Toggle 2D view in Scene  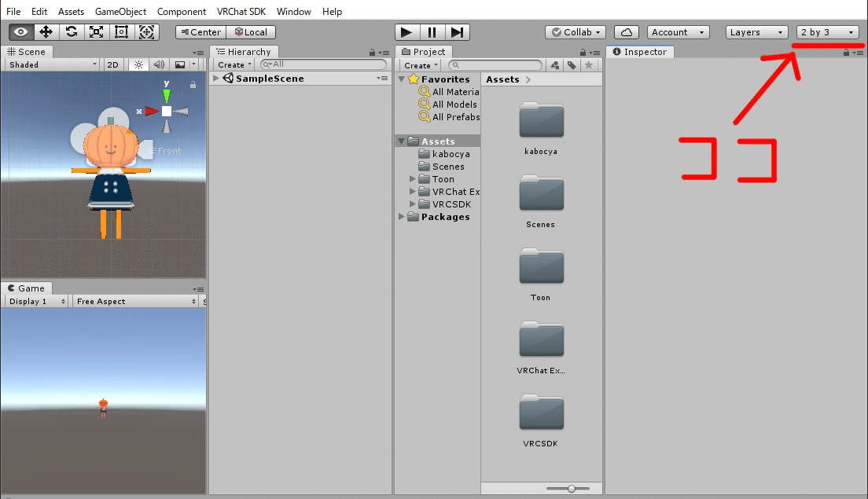click(113, 64)
